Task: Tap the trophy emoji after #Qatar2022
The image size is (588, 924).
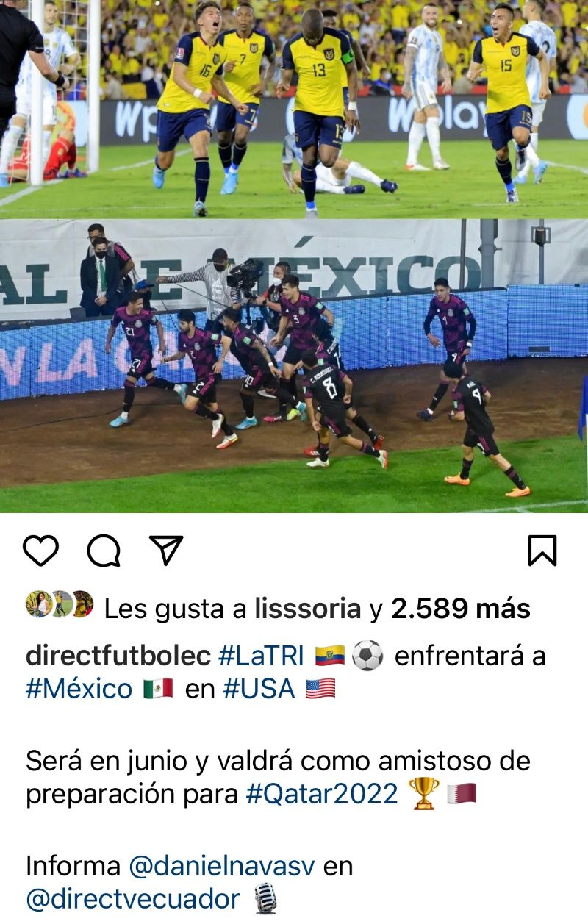Action: pos(425,794)
